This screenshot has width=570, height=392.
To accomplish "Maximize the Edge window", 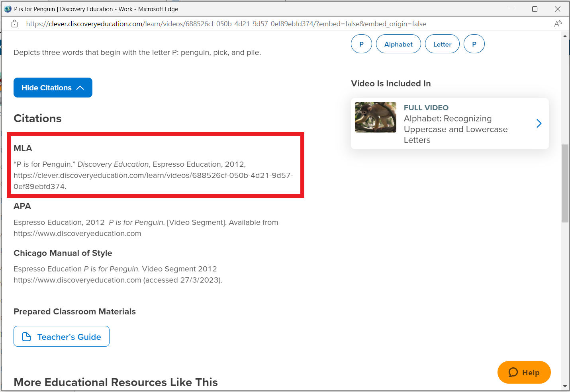I will tap(535, 9).
